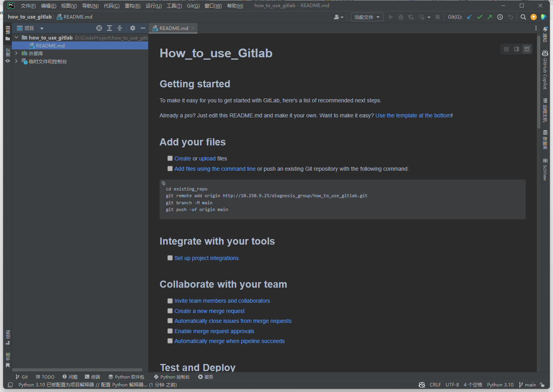Click the locate opened file target icon

click(x=99, y=28)
